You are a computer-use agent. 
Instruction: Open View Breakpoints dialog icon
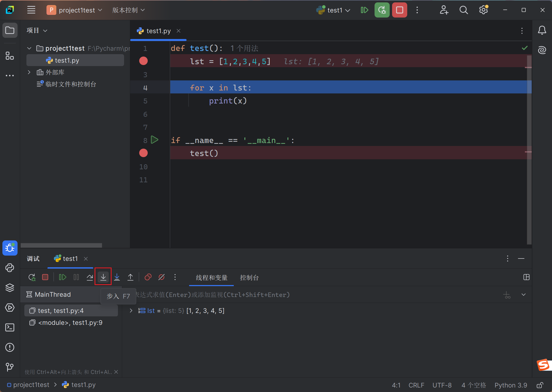(x=148, y=277)
